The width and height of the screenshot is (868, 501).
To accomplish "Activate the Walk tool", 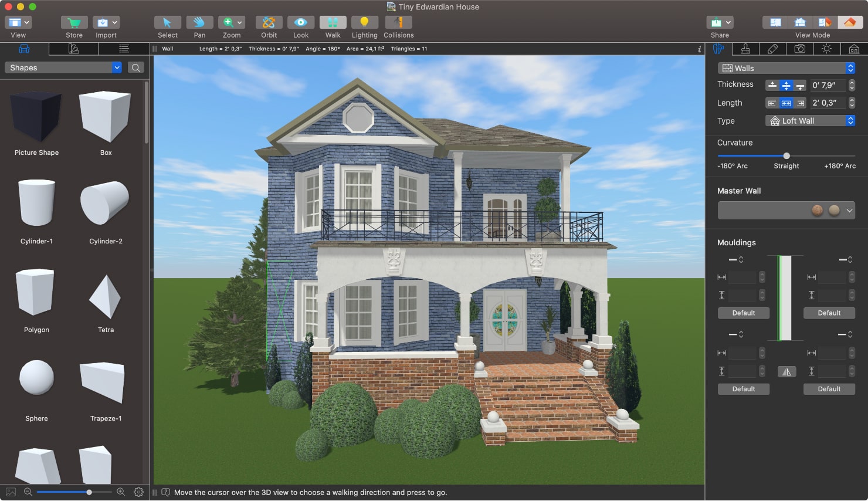I will 333,23.
